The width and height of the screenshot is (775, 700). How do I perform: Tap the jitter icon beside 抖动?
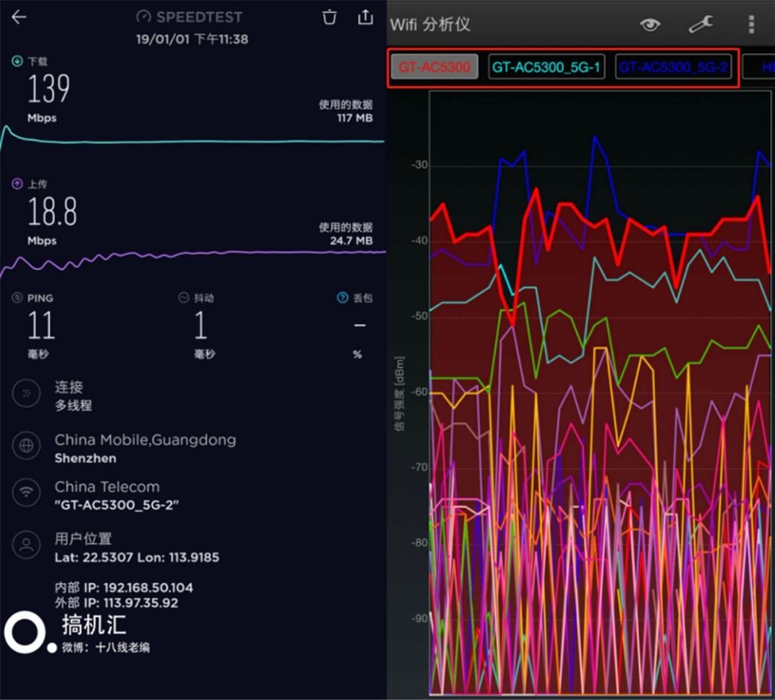[x=184, y=298]
